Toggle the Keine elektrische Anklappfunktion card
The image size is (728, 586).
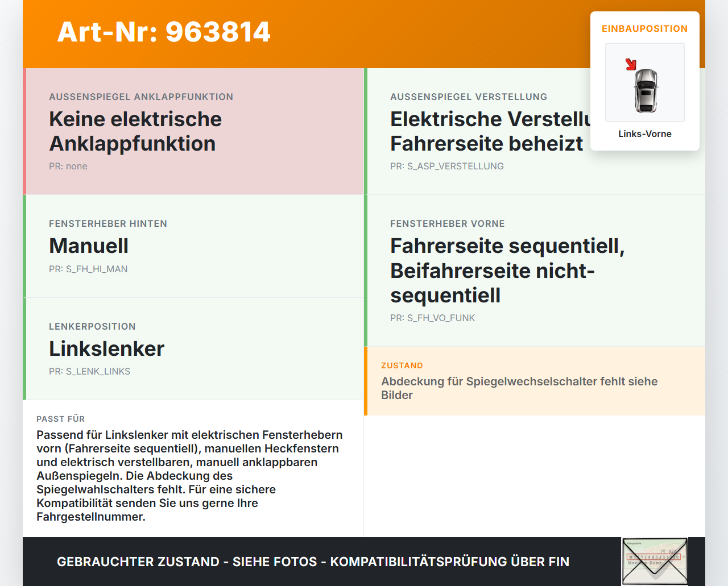tap(193, 131)
